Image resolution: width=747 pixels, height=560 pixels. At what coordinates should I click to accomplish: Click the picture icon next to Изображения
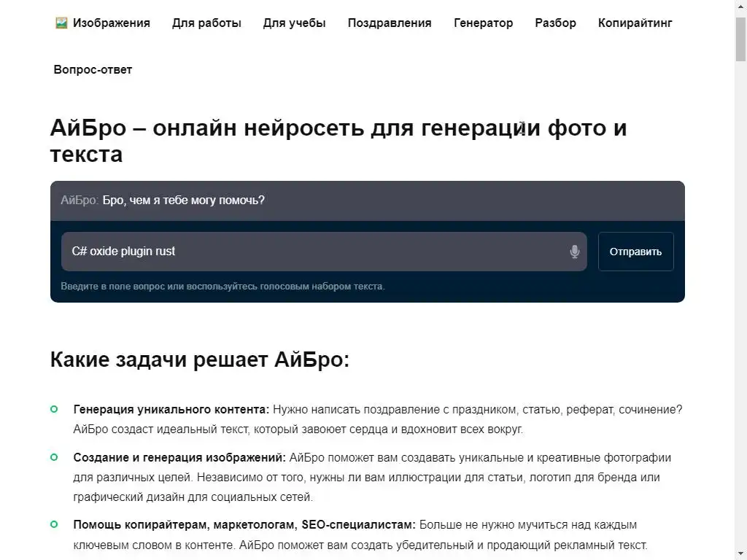coord(61,23)
